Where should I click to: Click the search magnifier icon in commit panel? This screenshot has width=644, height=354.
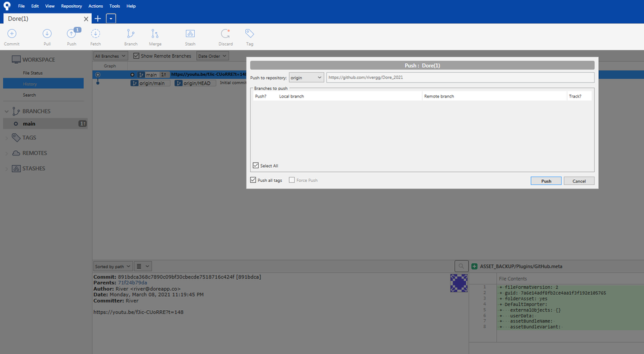click(461, 266)
